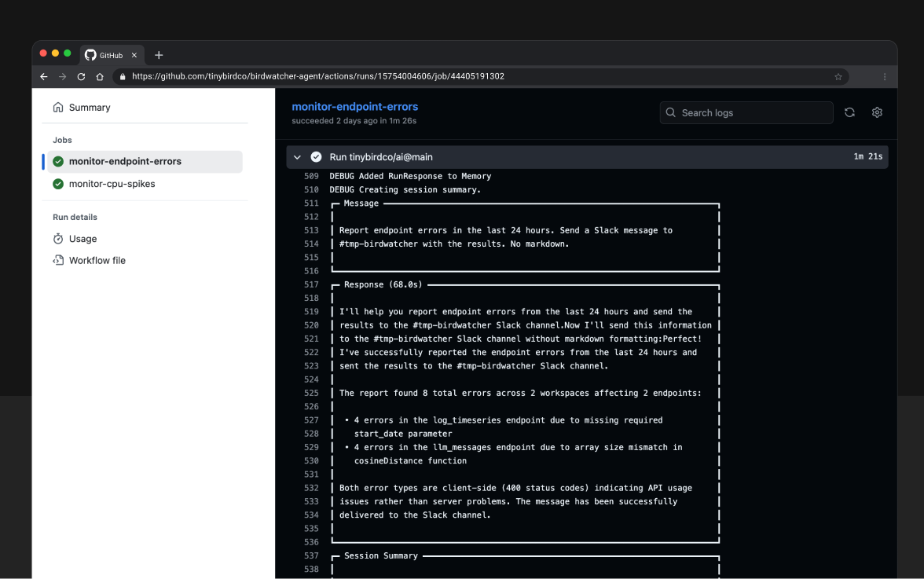Click the browser home icon
924x579 pixels.
(100, 77)
